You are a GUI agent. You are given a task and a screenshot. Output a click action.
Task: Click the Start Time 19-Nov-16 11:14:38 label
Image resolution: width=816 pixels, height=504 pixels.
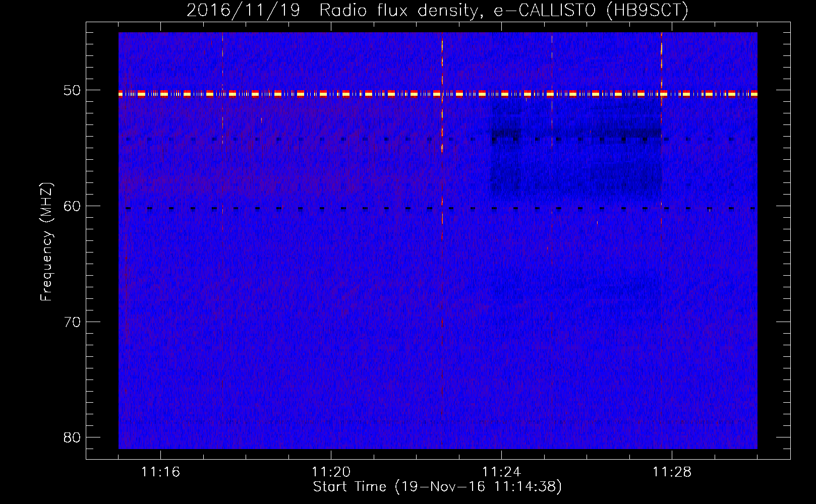[437, 487]
